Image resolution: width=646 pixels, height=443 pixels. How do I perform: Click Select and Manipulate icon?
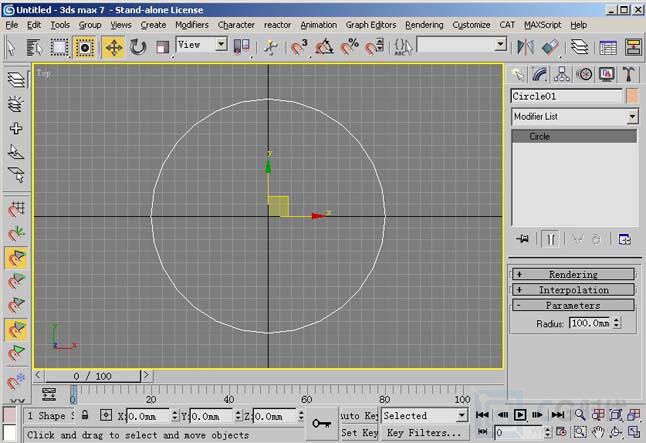click(271, 47)
